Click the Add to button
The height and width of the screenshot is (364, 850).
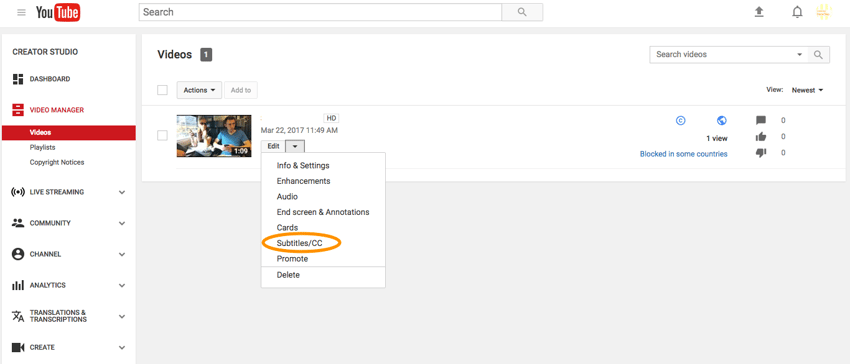click(241, 90)
